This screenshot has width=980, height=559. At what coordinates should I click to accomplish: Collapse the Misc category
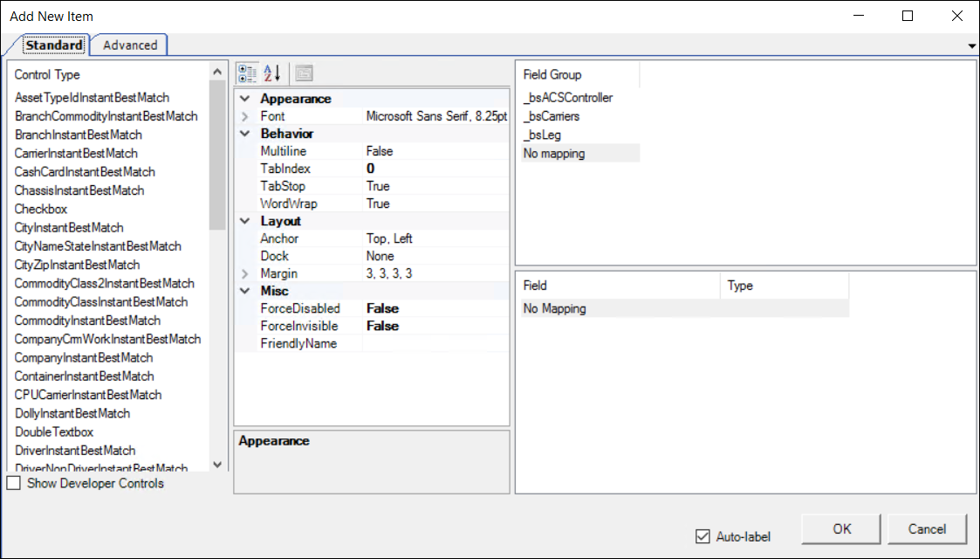(x=245, y=291)
